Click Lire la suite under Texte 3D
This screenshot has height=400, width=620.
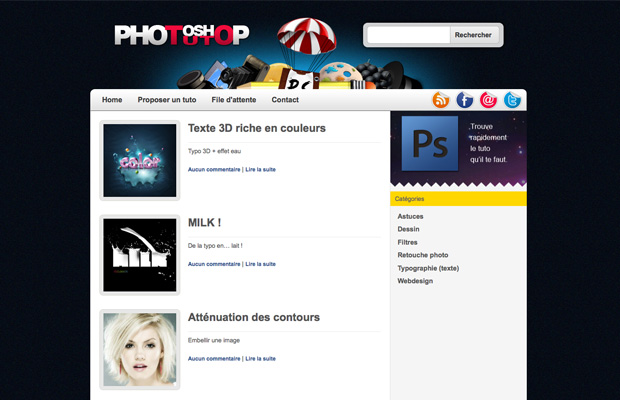pyautogui.click(x=261, y=170)
